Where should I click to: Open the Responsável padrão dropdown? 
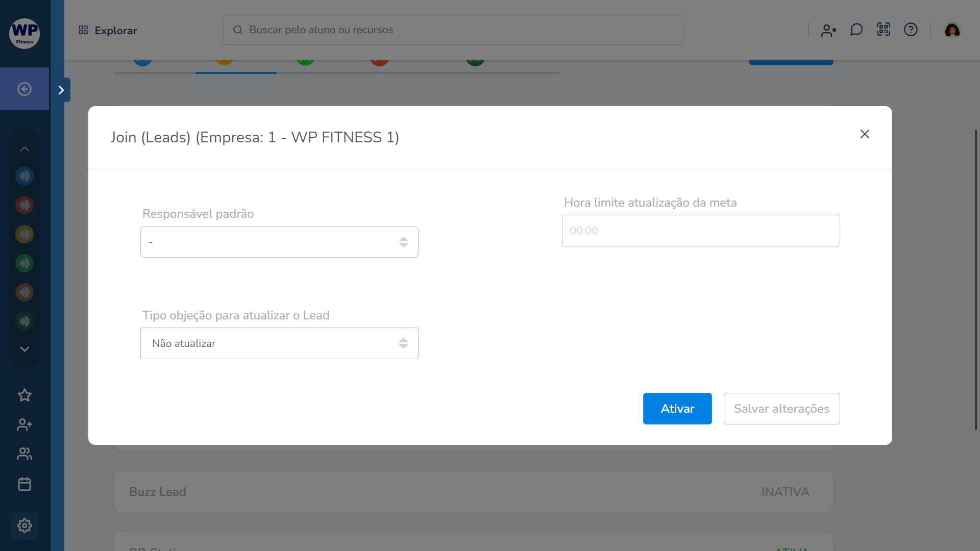click(279, 242)
